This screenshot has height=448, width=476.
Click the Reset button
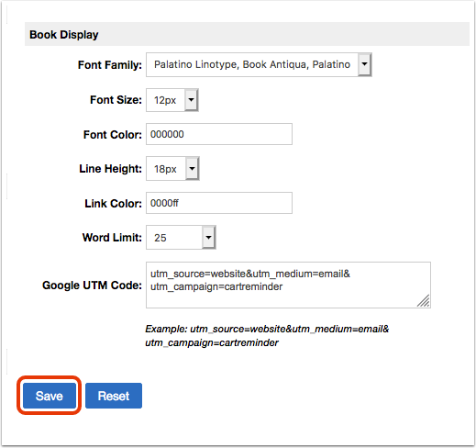tap(114, 396)
